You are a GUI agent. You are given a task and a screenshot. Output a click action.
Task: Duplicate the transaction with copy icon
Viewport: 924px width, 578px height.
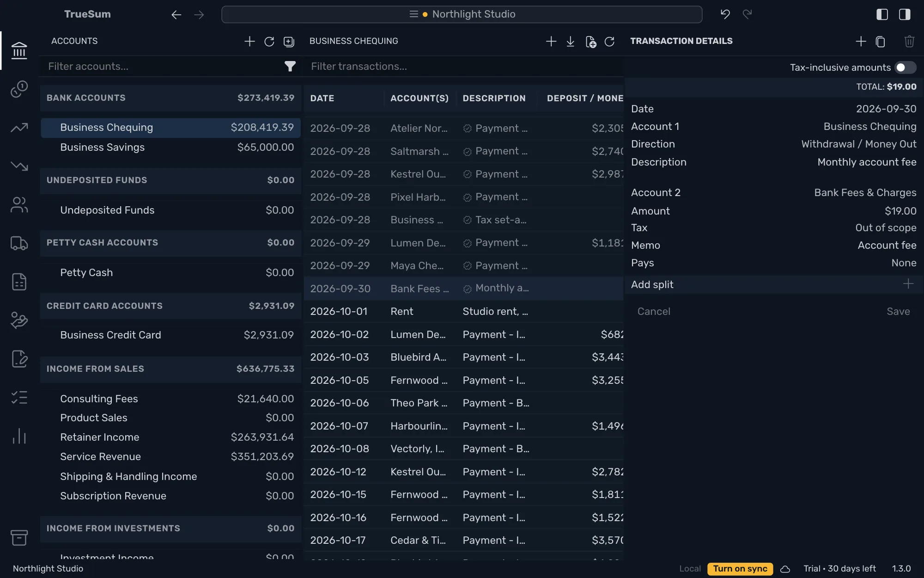[x=881, y=42]
